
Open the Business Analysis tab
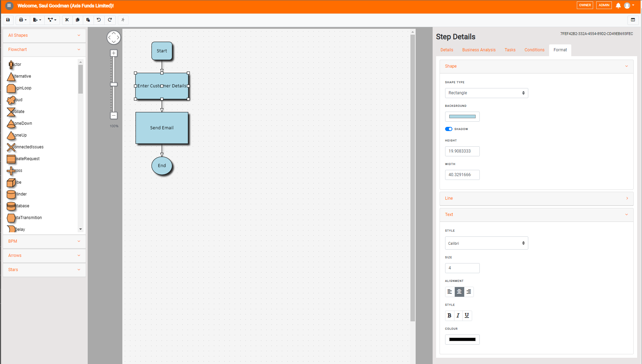pyautogui.click(x=479, y=50)
